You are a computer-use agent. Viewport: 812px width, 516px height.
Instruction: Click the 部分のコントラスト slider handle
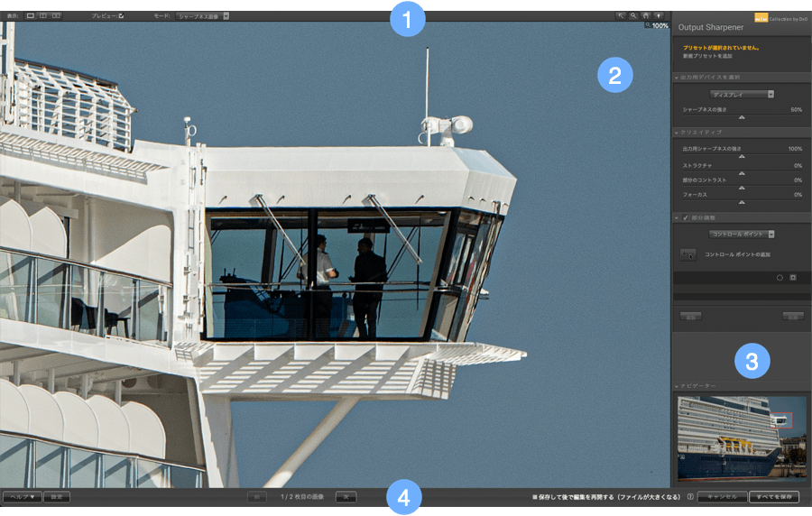pyautogui.click(x=742, y=188)
